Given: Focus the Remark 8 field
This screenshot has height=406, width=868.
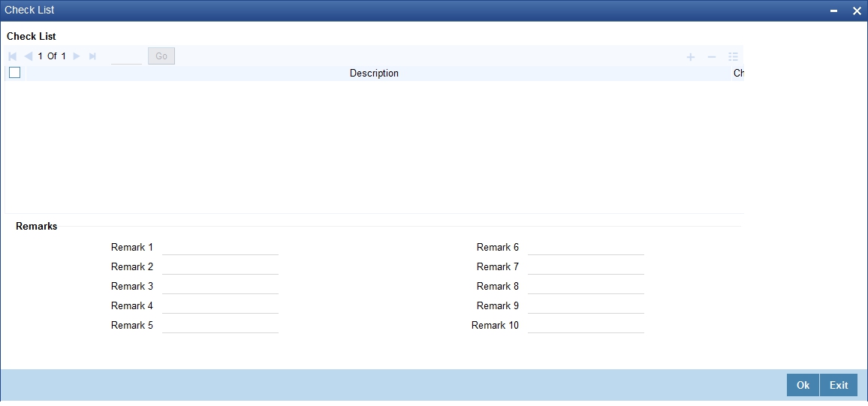Looking at the screenshot, I should [x=586, y=286].
